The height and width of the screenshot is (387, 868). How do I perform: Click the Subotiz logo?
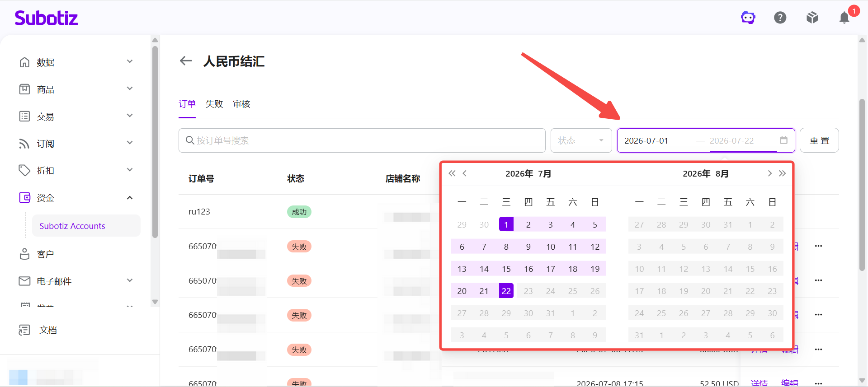tap(46, 18)
